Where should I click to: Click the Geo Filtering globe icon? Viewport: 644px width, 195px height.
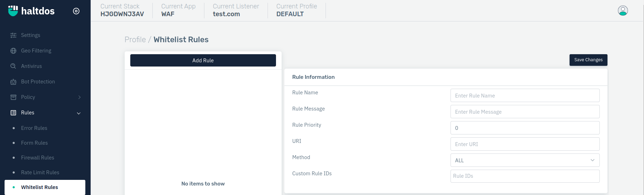coord(13,51)
